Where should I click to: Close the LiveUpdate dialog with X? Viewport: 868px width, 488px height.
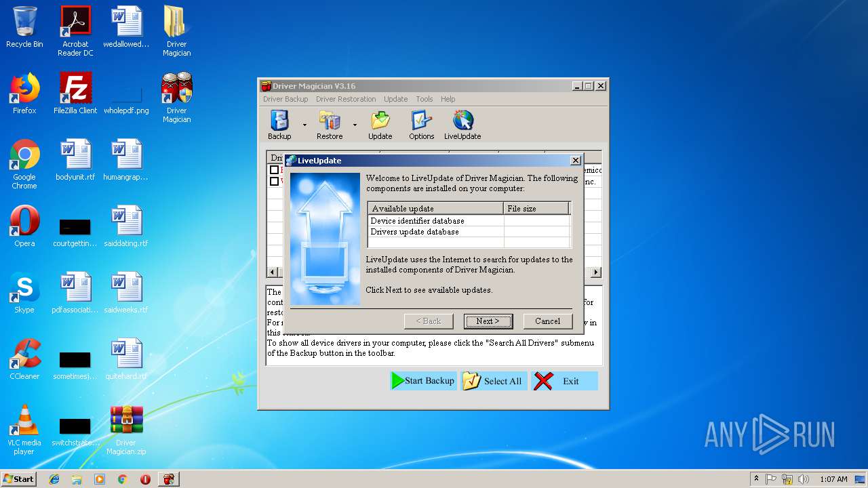tap(576, 161)
